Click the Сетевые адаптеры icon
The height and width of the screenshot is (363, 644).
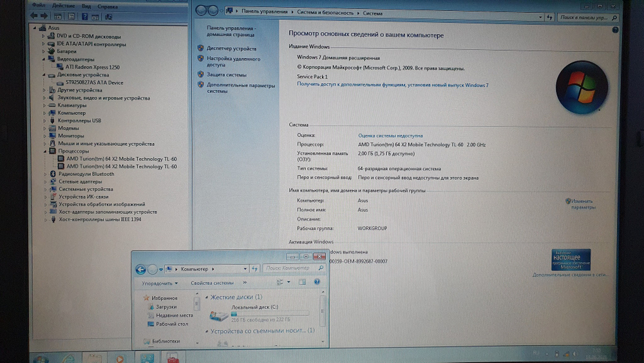[53, 181]
